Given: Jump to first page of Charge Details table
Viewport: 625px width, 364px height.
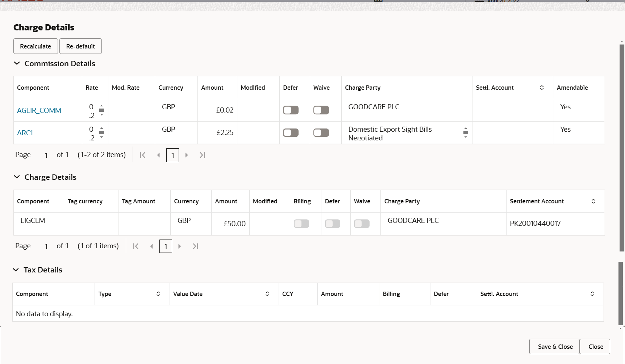Looking at the screenshot, I should tap(136, 246).
